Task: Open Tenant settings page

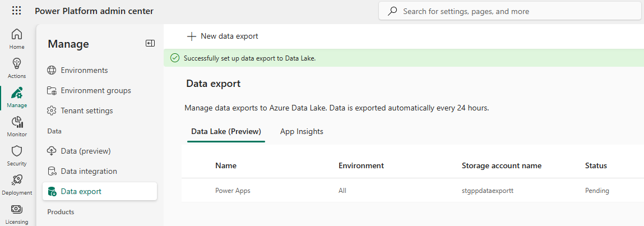Action: pos(86,110)
